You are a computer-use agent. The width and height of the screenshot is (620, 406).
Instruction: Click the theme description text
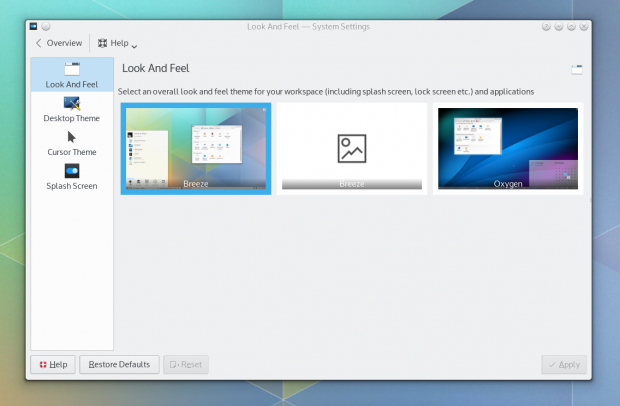(326, 92)
